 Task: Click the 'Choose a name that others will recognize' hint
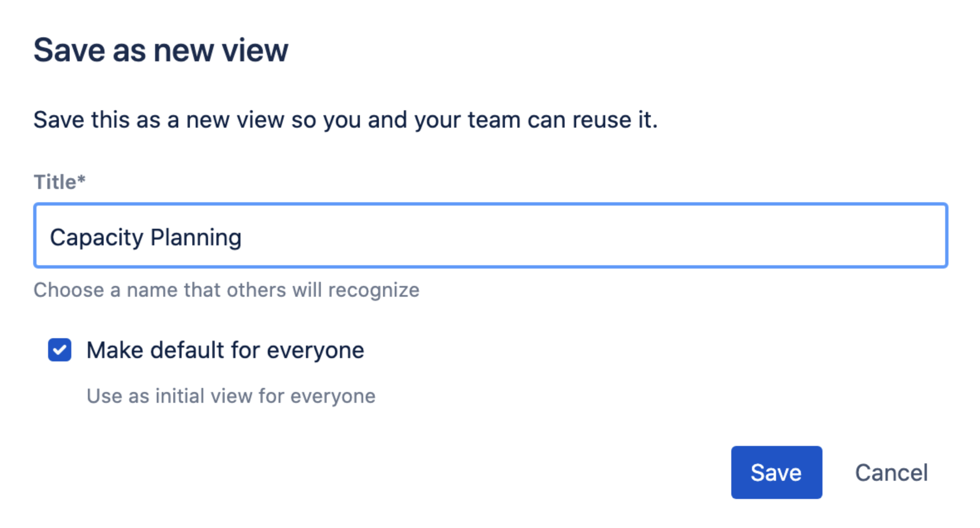[x=226, y=290]
